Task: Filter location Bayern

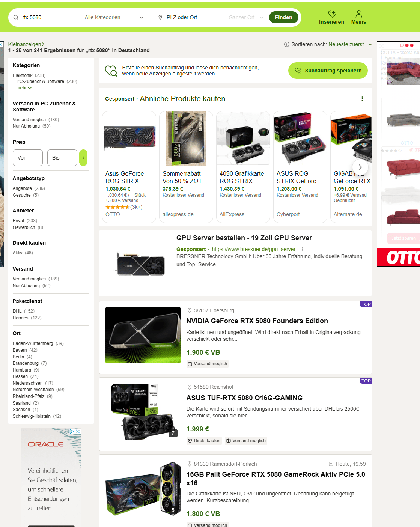Action: tap(20, 350)
